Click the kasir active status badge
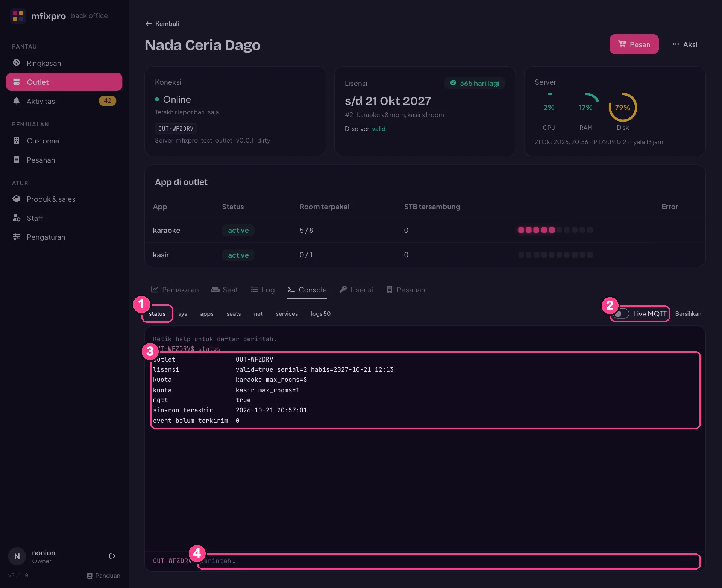Viewport: 722px width, 588px height. tap(238, 255)
